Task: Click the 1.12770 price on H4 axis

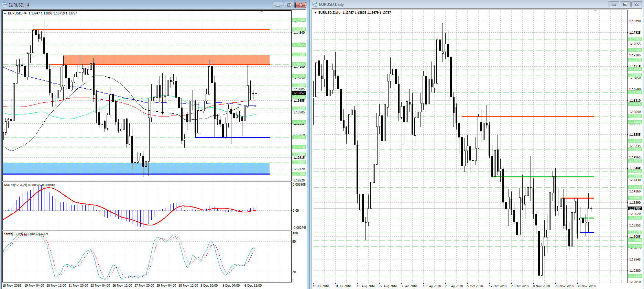Action: (299, 169)
